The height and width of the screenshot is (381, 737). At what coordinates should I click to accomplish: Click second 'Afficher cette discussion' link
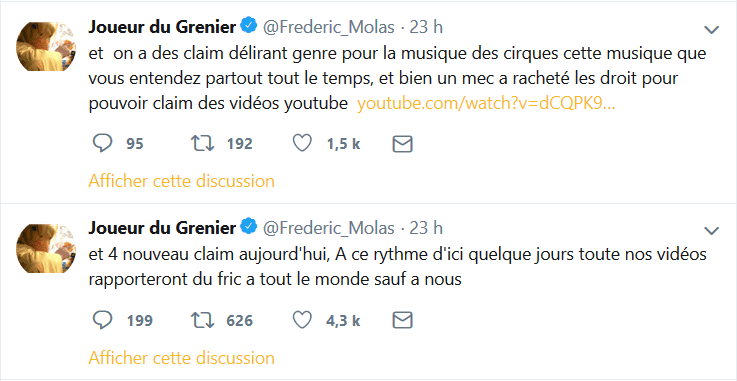(x=181, y=358)
